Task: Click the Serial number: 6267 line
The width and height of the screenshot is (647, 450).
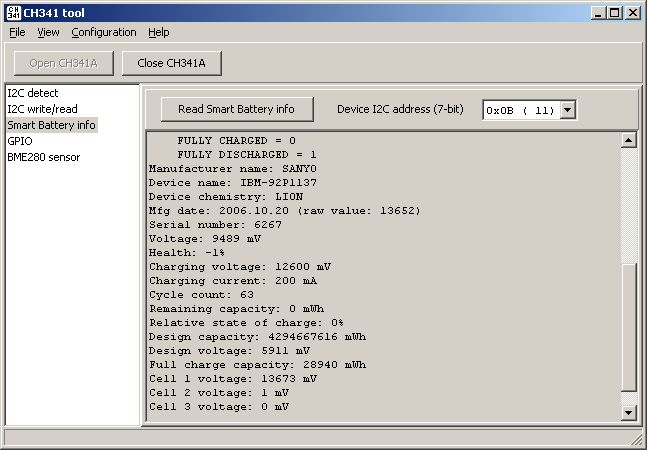Action: pyautogui.click(x=215, y=225)
